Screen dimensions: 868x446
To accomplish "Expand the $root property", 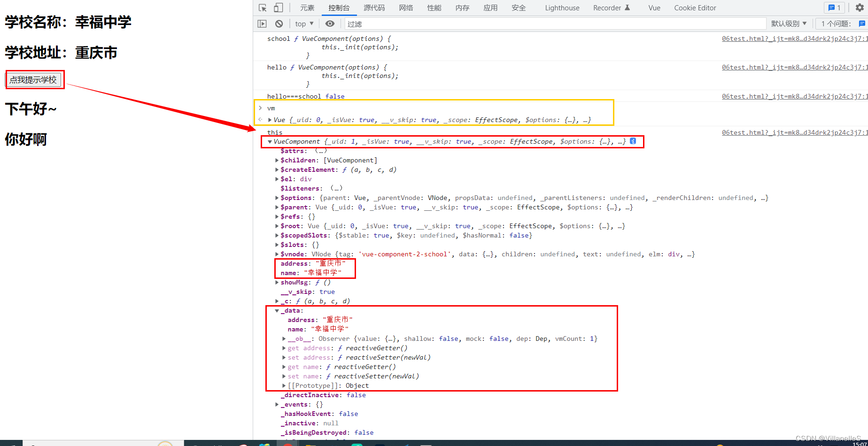I will coord(277,226).
